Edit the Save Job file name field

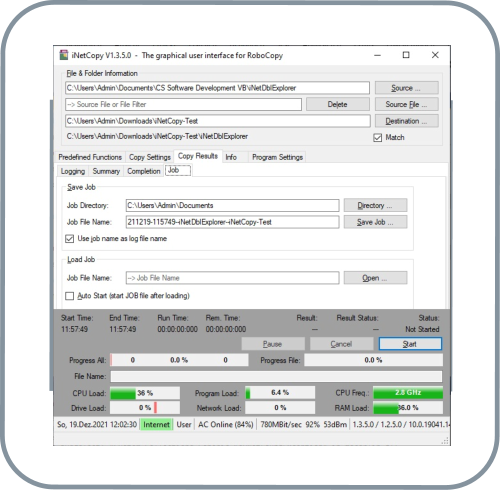click(x=232, y=222)
